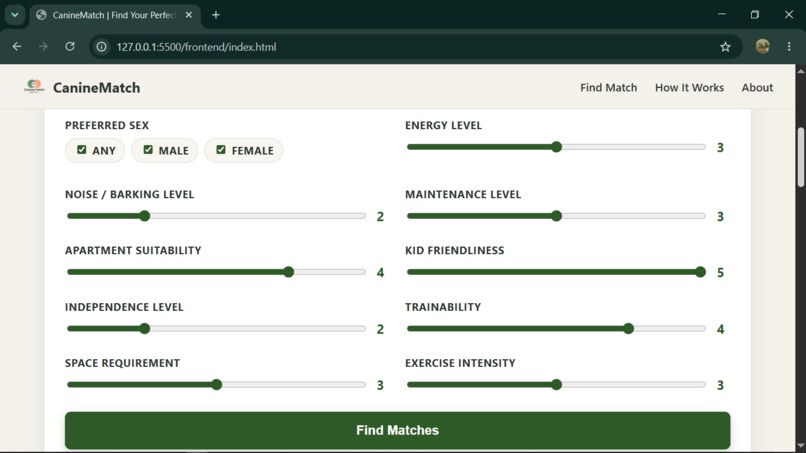
Task: Click the Trainability value 4
Action: [x=720, y=329]
